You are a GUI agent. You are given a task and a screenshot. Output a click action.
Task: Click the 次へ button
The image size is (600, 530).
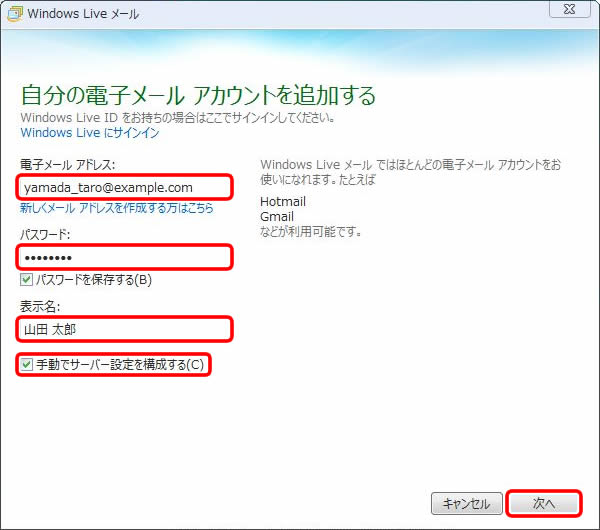tap(543, 503)
